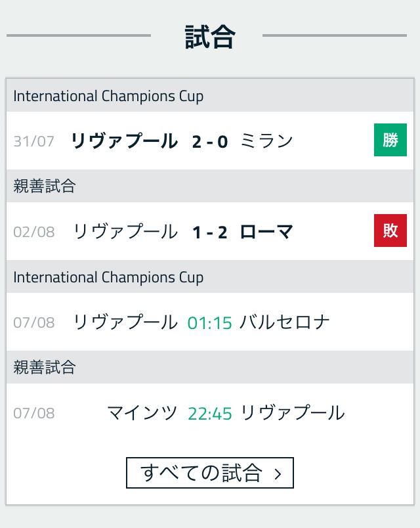The image size is (420, 528).
Task: Click the red 敗 loss badge
Action: point(390,231)
